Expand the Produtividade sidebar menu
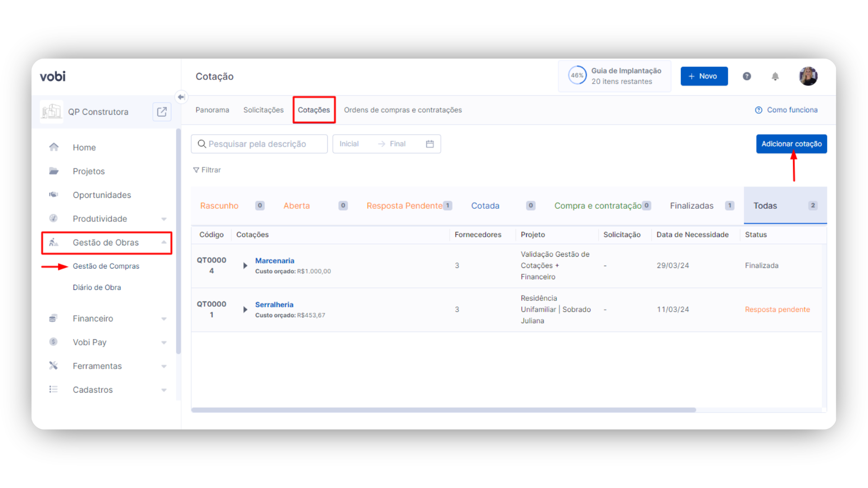Screen dimensions: 868x488 pyautogui.click(x=164, y=219)
